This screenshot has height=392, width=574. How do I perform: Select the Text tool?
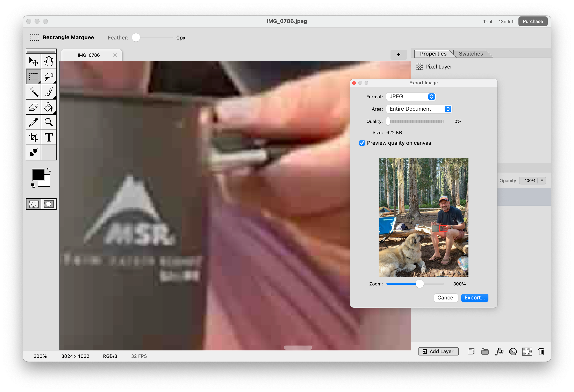(49, 138)
